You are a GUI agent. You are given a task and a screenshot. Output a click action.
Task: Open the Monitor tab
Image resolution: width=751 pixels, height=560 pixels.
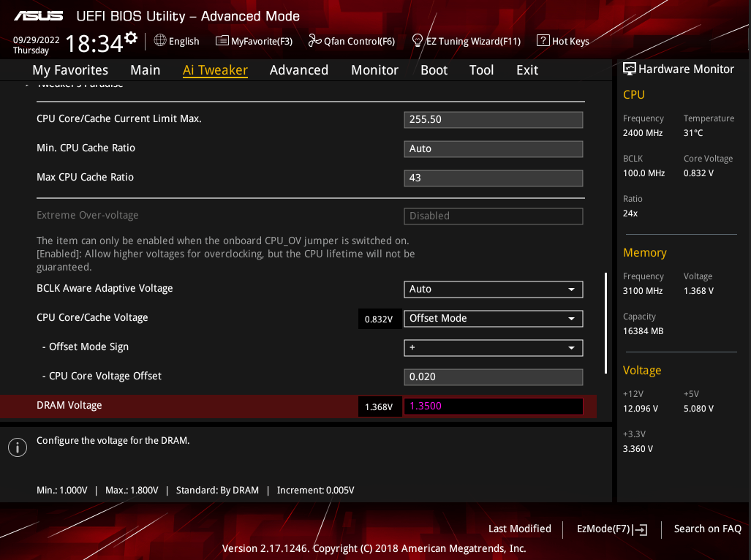[x=374, y=70]
